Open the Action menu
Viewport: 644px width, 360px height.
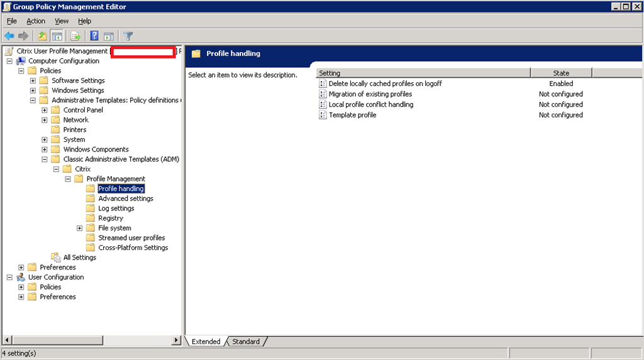pyautogui.click(x=36, y=21)
